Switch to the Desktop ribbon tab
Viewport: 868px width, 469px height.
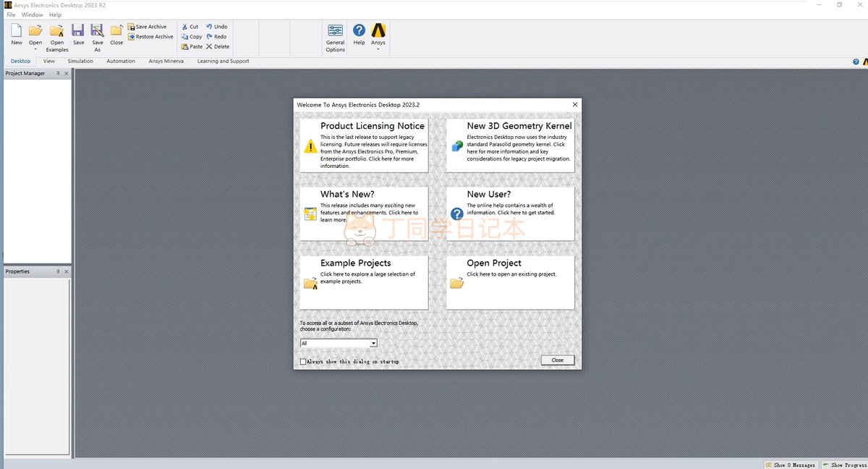[x=20, y=62]
